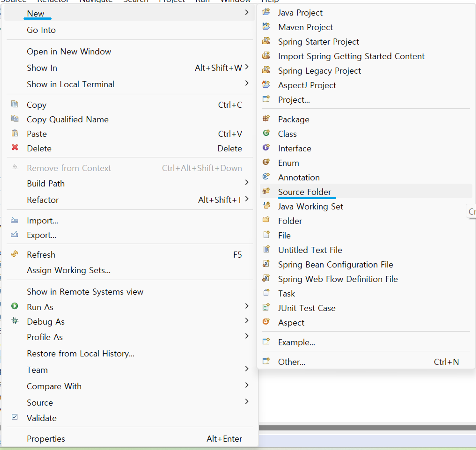Select the Spring Starter Project icon
This screenshot has height=450, width=476.
click(266, 41)
